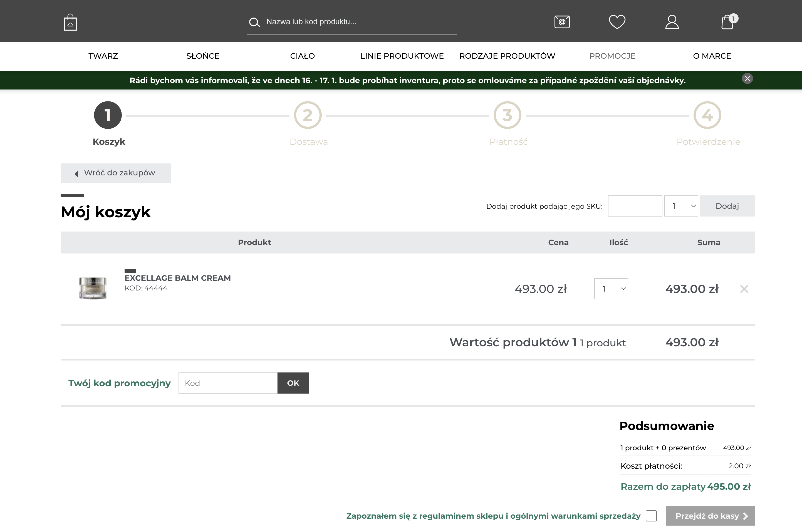Open the RODZAJE PRODUKTÓW menu
802x532 pixels.
pyautogui.click(x=507, y=56)
